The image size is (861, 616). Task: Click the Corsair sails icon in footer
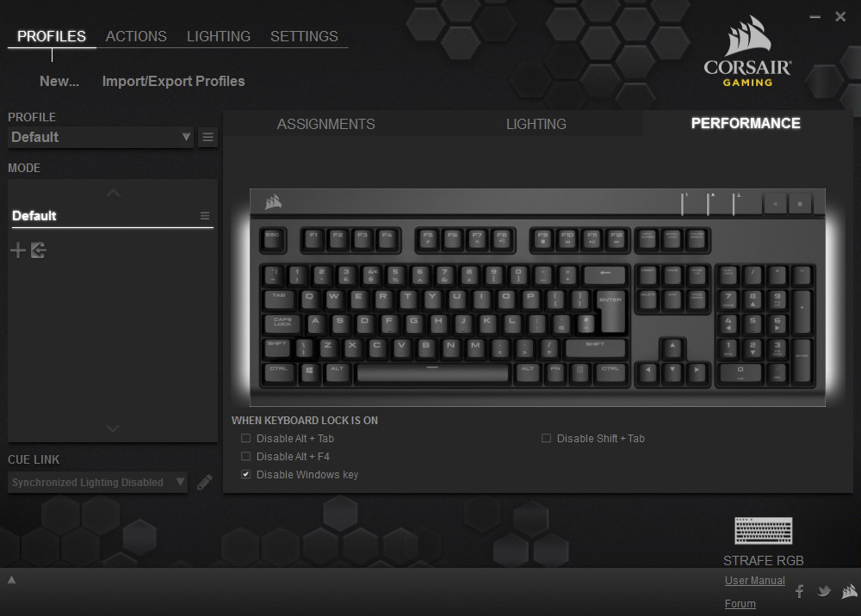tap(850, 591)
